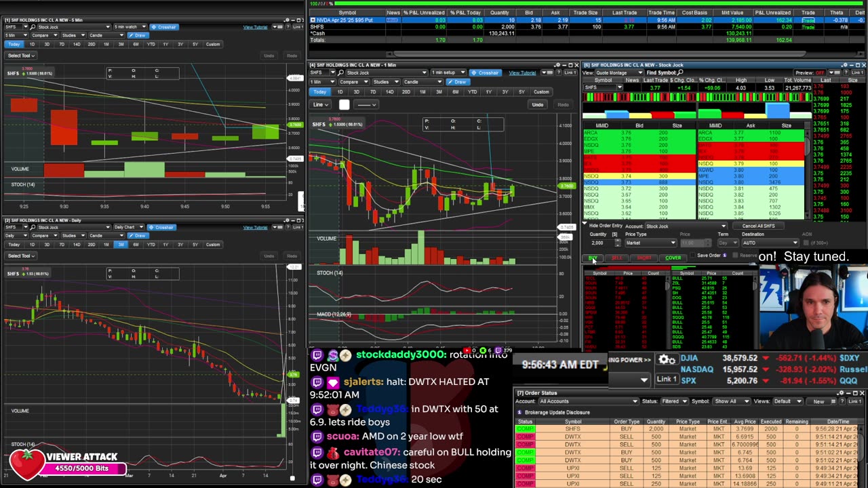Select the Custom range tab in 1 Min chart

tap(541, 91)
